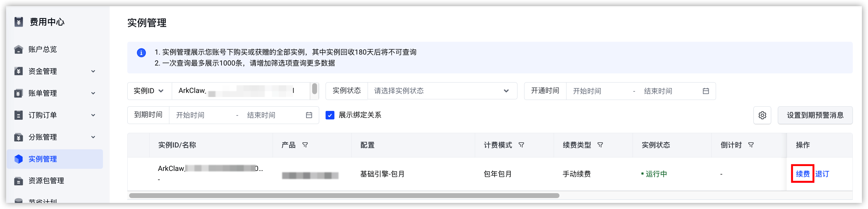Click the 计费模式 column filter icon
Screen dimensions: 868x209
click(521, 145)
